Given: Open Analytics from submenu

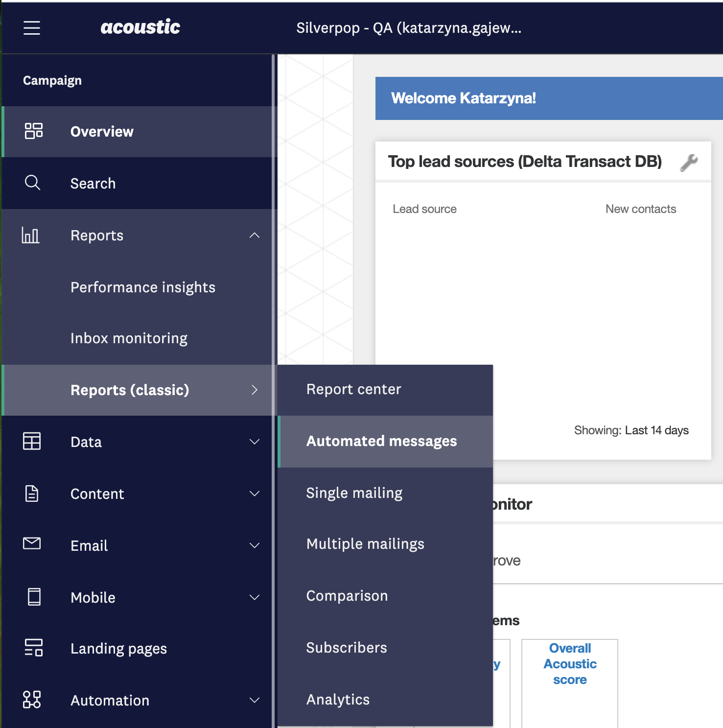Looking at the screenshot, I should 385,700.
